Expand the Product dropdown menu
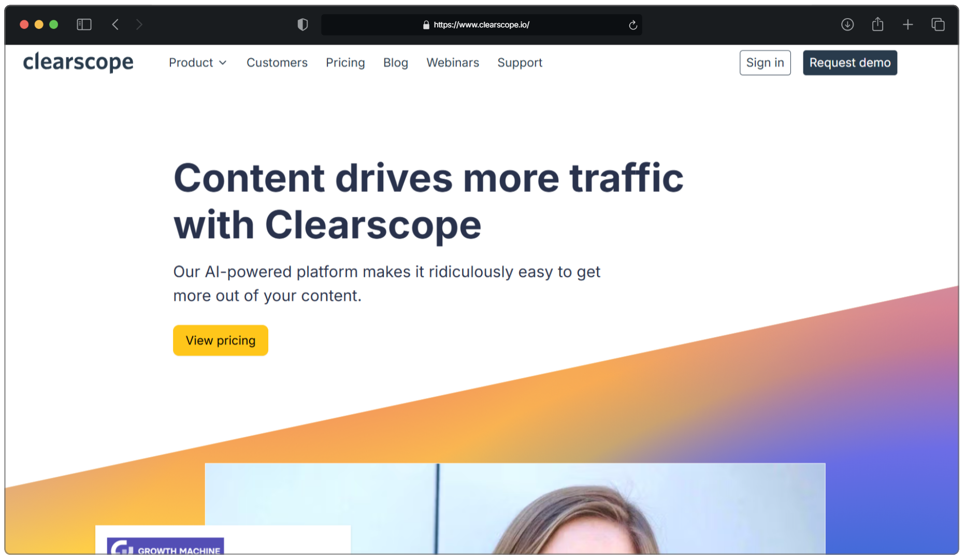965x560 pixels. click(x=198, y=63)
